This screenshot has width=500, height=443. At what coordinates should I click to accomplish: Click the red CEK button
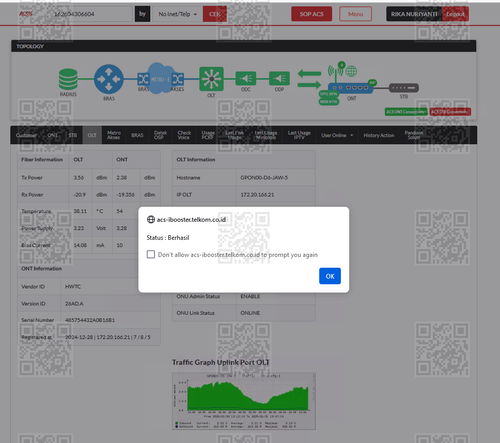click(x=215, y=14)
